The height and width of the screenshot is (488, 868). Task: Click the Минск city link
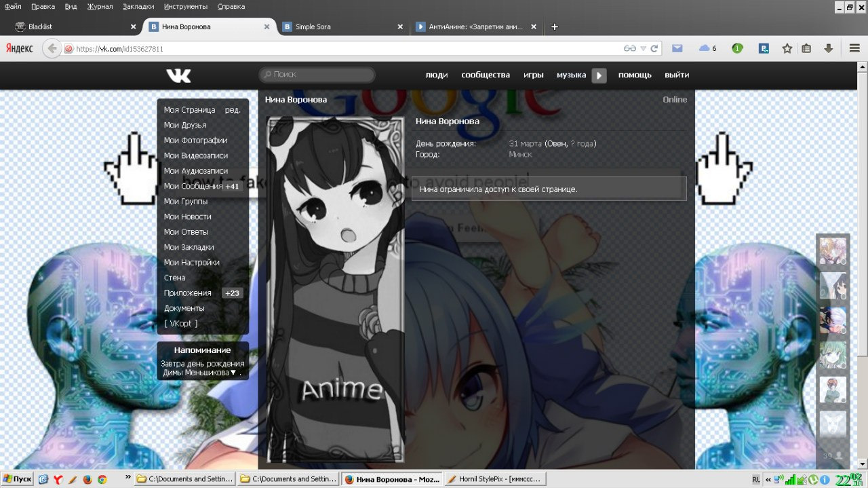pyautogui.click(x=521, y=154)
